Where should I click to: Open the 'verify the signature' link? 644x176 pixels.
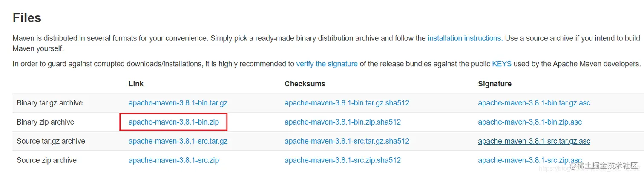(327, 64)
